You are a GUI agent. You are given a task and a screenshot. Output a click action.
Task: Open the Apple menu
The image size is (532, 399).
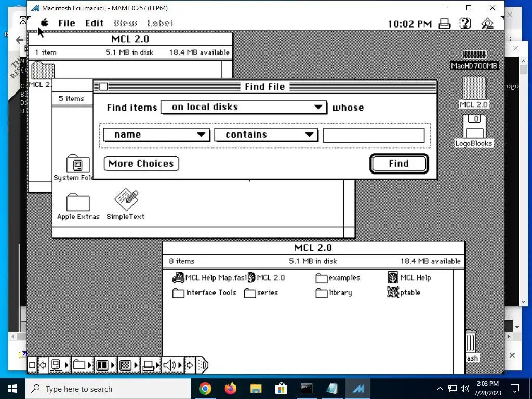coord(45,23)
